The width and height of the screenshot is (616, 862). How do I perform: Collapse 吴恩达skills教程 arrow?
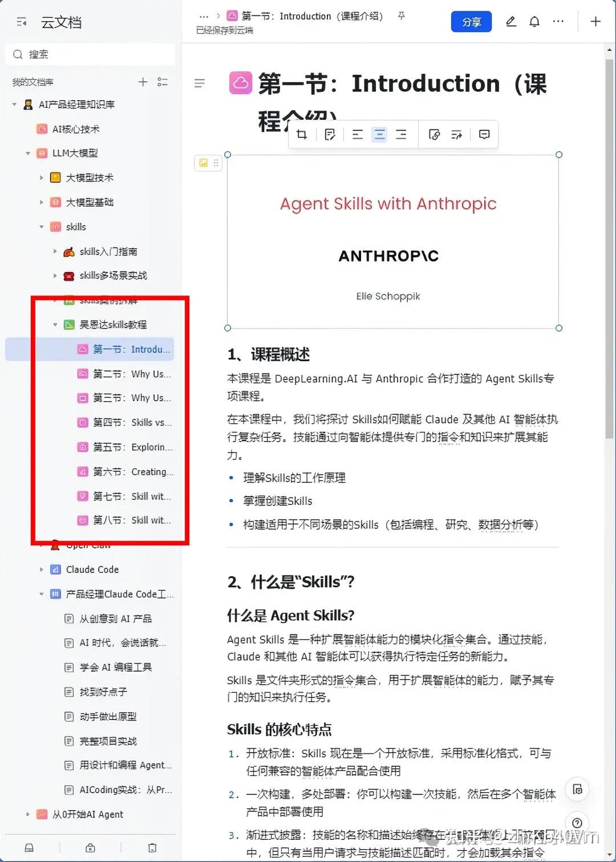tap(55, 325)
